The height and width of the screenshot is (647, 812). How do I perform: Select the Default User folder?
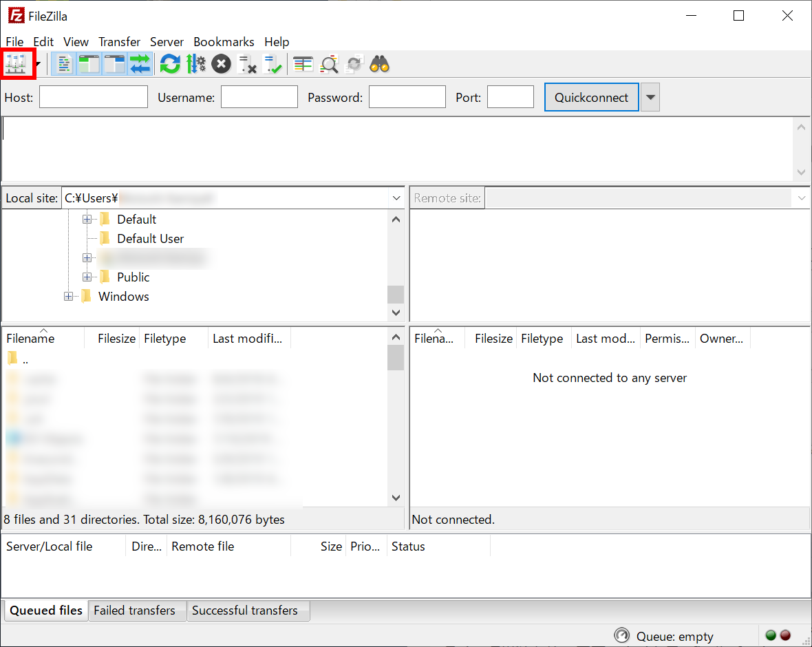click(x=150, y=238)
